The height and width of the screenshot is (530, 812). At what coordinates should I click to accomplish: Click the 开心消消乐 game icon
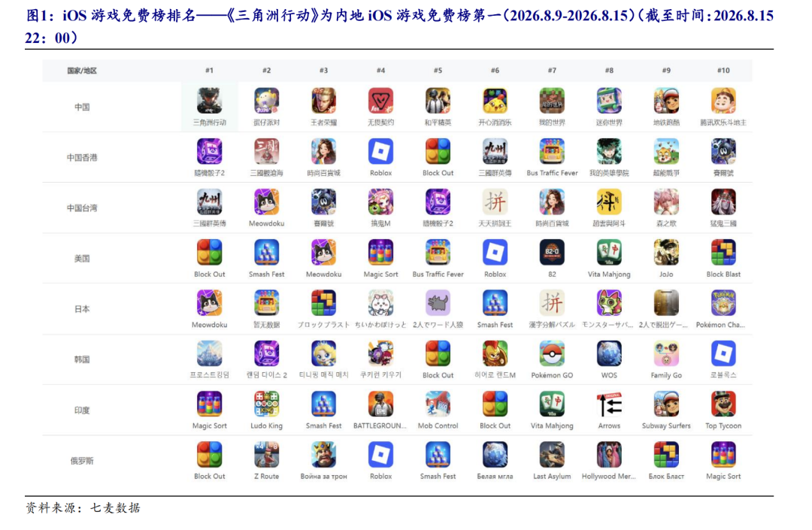click(495, 101)
